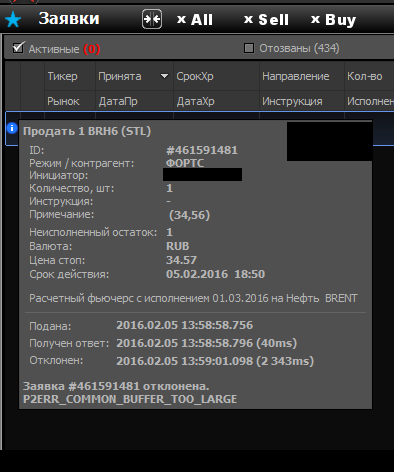Cancel sell orders with x Sell

[x=266, y=20]
